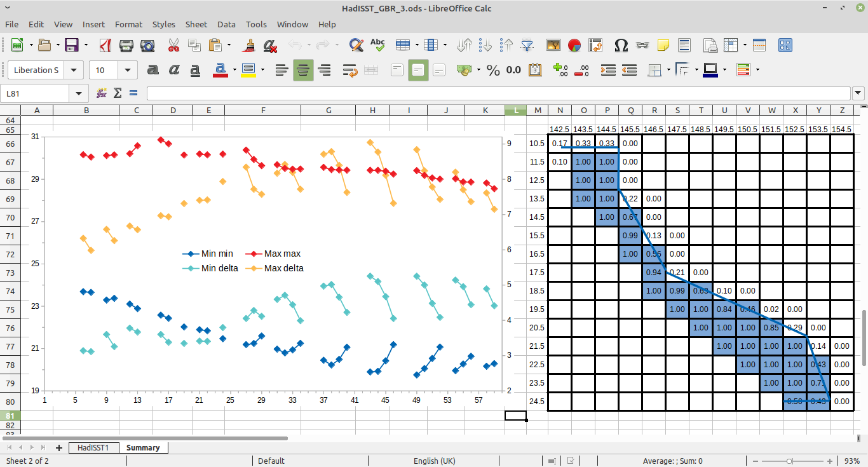
Task: Click the Insert Comment sticky note icon
Action: pos(663,45)
